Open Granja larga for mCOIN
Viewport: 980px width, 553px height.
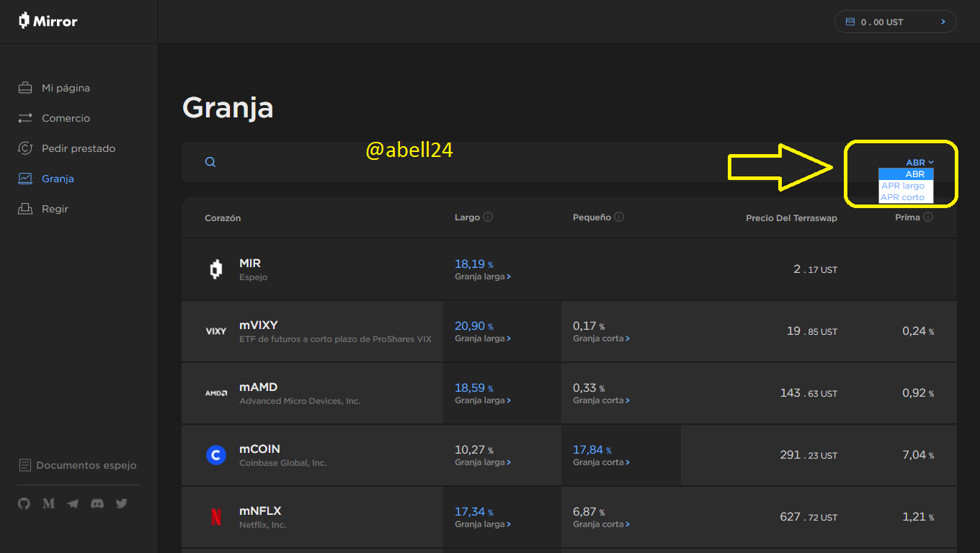[483, 462]
